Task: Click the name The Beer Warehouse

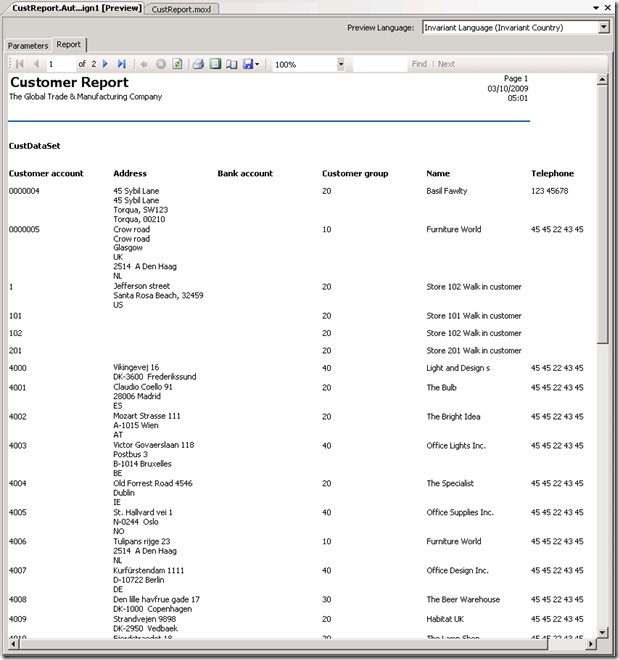Action: pos(463,599)
